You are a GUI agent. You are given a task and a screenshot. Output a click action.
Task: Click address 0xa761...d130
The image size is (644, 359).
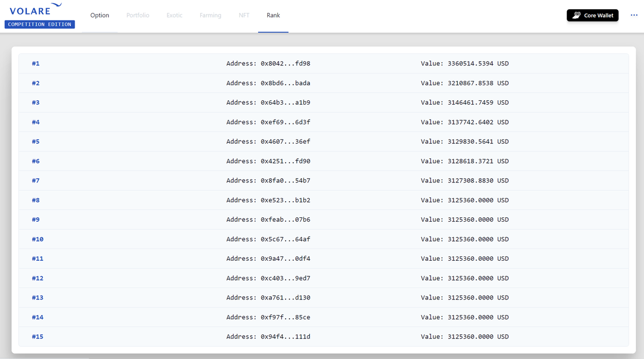[x=286, y=297]
